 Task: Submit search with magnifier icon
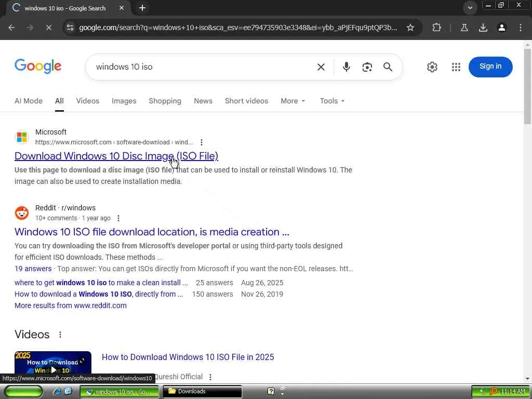388,67
